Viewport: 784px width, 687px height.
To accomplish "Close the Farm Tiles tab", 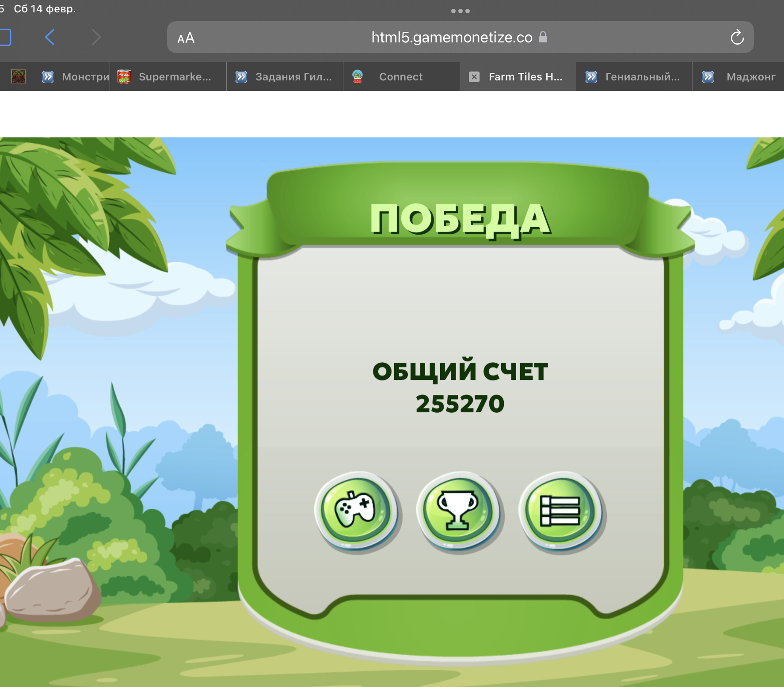I will [x=474, y=77].
